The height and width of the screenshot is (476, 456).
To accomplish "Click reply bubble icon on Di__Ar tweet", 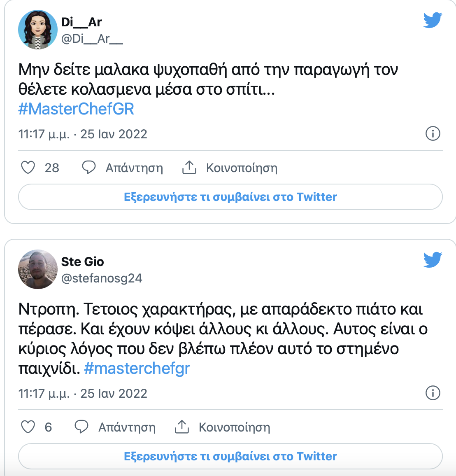I will point(89,168).
